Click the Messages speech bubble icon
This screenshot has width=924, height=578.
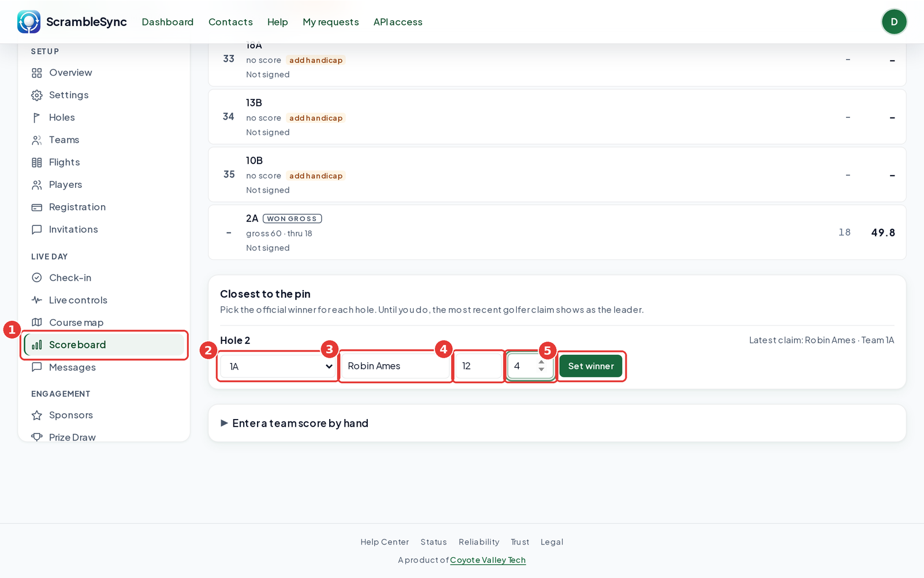coord(37,367)
